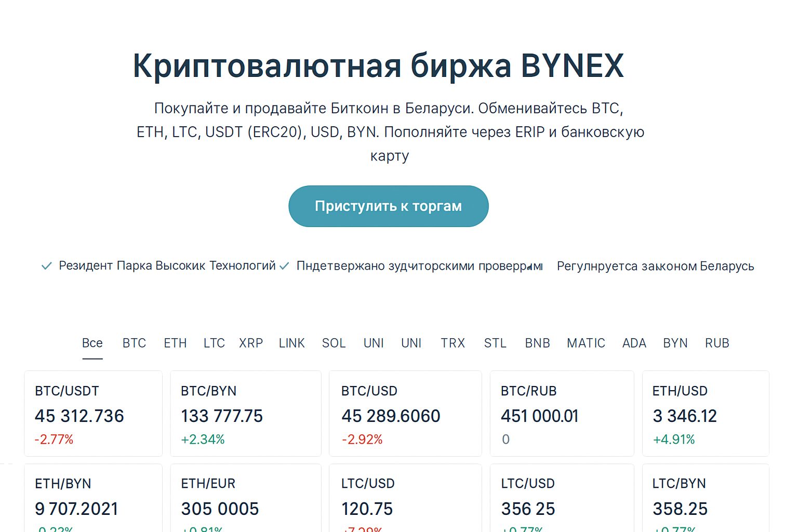The width and height of the screenshot is (798, 532).
Task: Switch to the RUB tab
Action: [716, 343]
